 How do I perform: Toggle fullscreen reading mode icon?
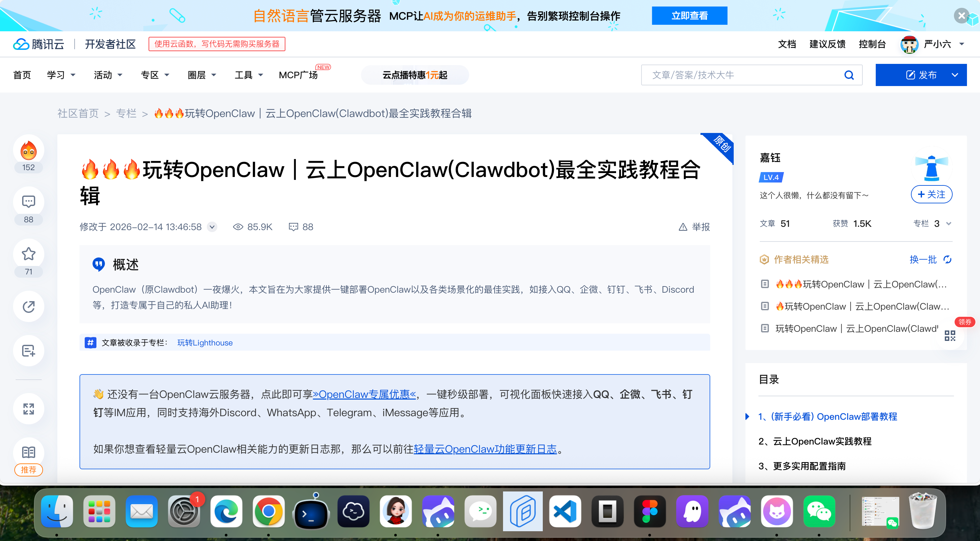[x=29, y=409]
